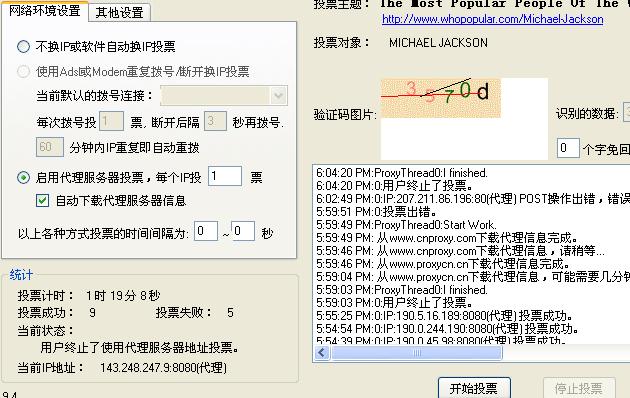Click the 个字免回 number input field
Viewport: 630px width, 398px height.
click(x=568, y=148)
